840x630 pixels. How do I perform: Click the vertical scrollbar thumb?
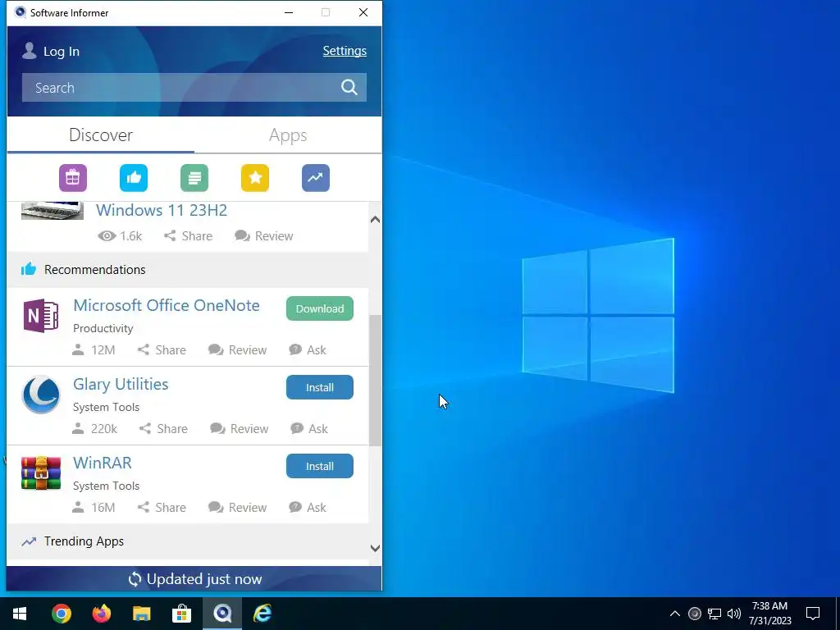point(375,381)
